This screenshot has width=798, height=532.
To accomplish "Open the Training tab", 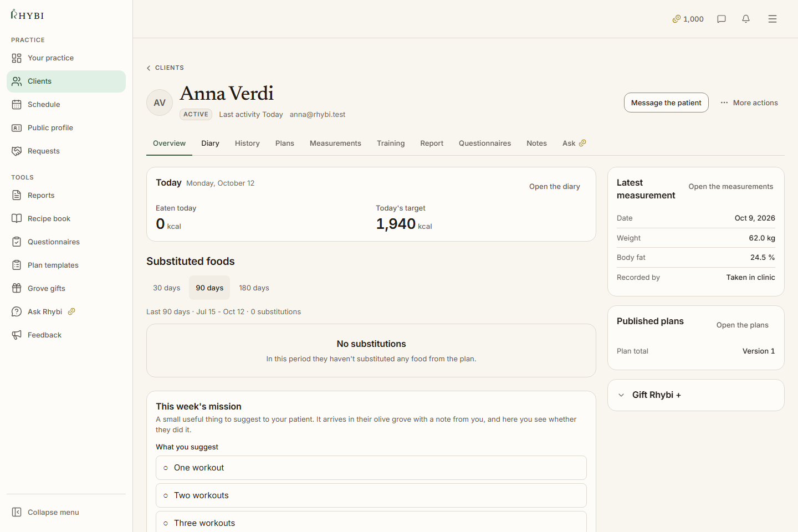I will 391,144.
